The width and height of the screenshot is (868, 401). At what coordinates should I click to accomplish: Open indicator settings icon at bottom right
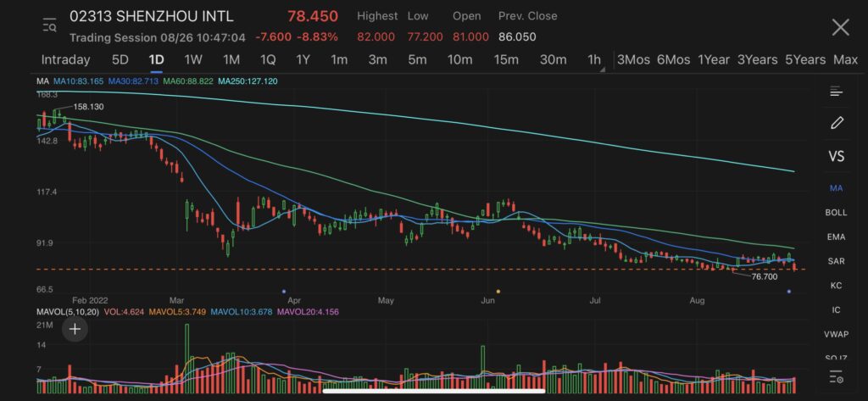(x=836, y=378)
